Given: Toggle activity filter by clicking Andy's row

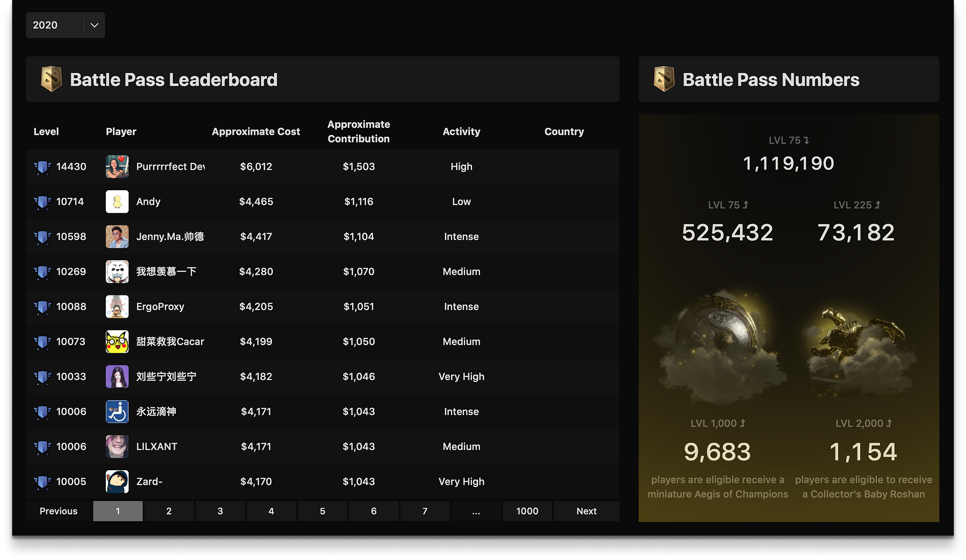Looking at the screenshot, I should (x=461, y=201).
